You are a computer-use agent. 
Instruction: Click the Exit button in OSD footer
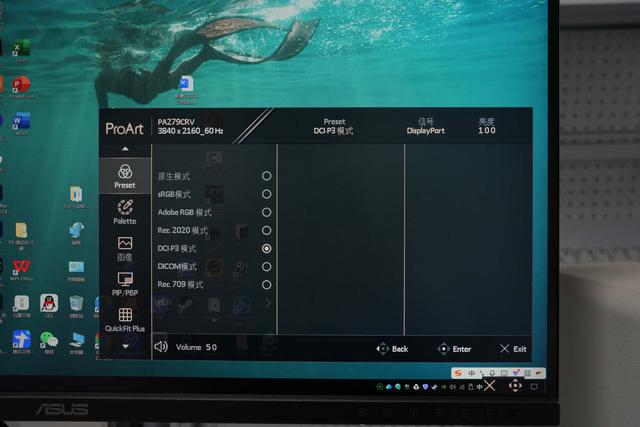(x=513, y=349)
